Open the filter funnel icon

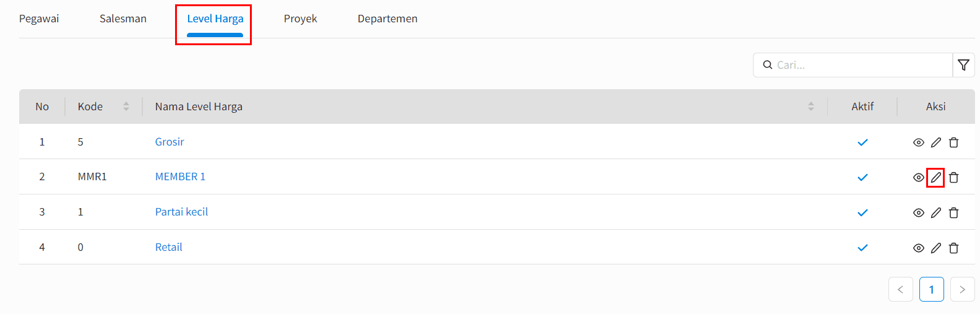tap(963, 65)
